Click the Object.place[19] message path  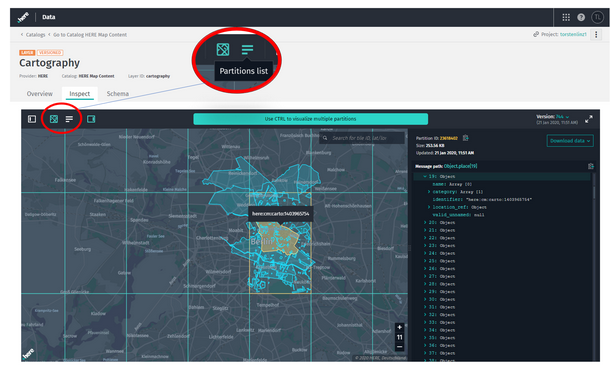(x=460, y=166)
